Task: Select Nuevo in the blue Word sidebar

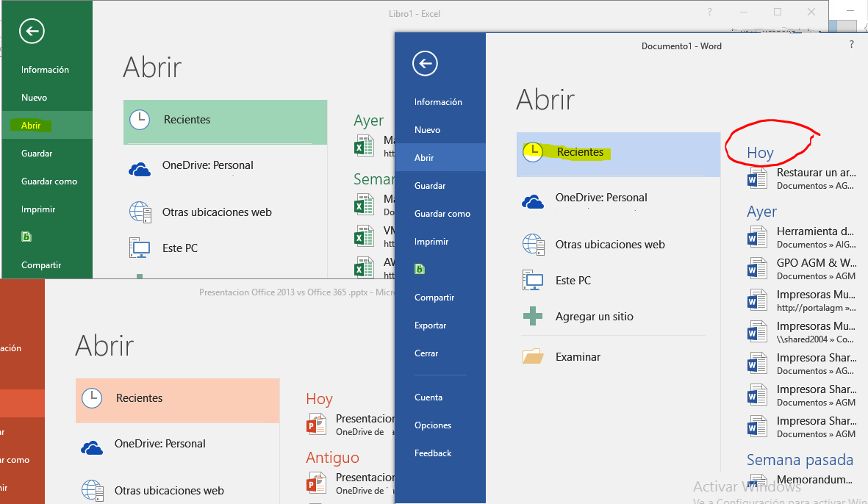Action: [427, 130]
